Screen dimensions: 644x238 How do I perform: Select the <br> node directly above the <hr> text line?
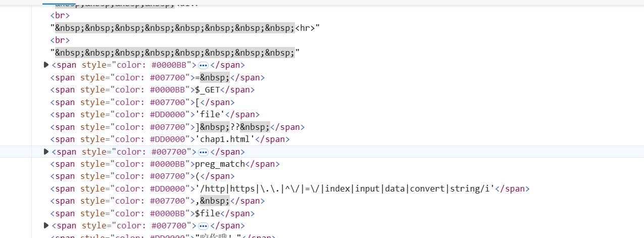coord(60,15)
